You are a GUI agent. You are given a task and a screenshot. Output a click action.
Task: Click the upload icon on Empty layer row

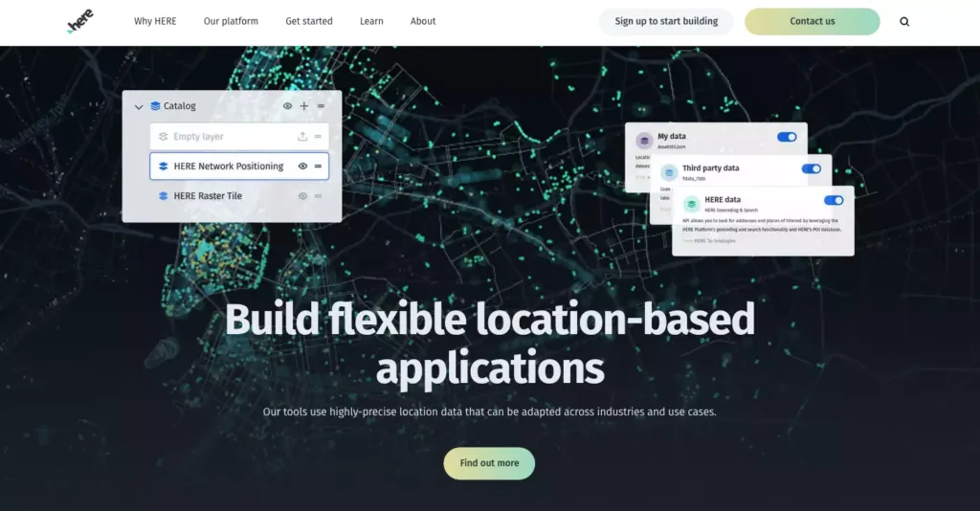pos(302,136)
